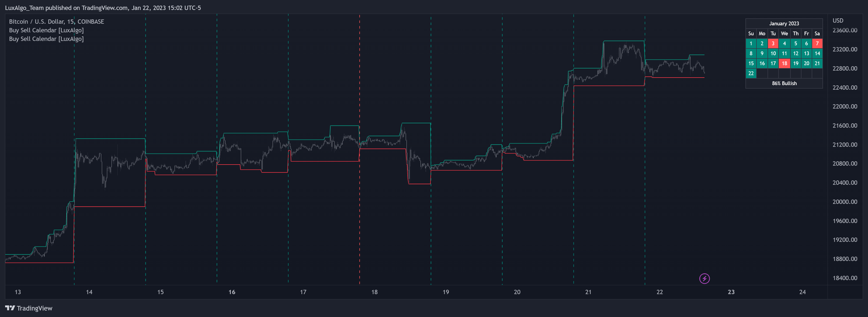The image size is (868, 317).
Task: Click the Th weekday header in calendar
Action: 796,33
